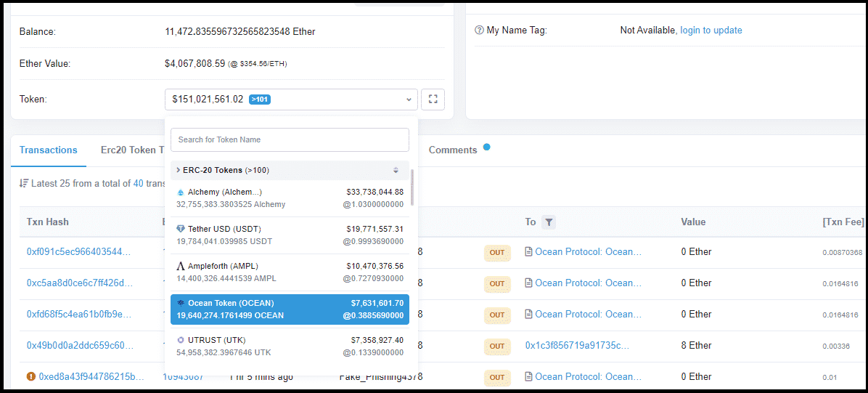Select the Alchemy token entry
Viewport: 868px width, 393px height.
[x=290, y=198]
